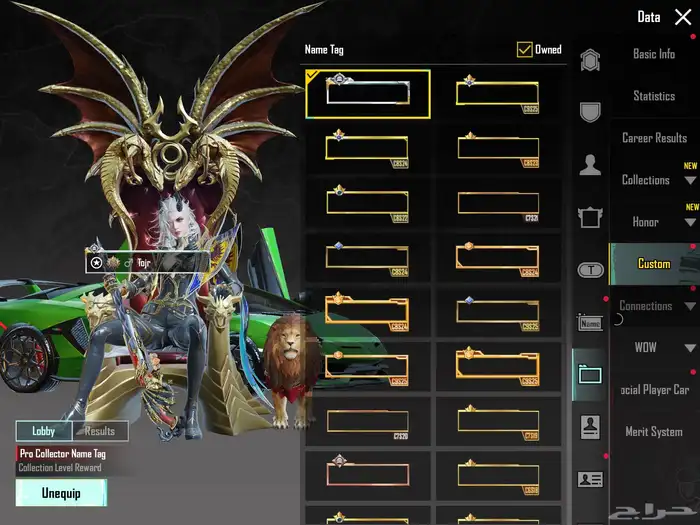Select the ID card icon at bottom
This screenshot has height=525, width=700.
point(590,479)
